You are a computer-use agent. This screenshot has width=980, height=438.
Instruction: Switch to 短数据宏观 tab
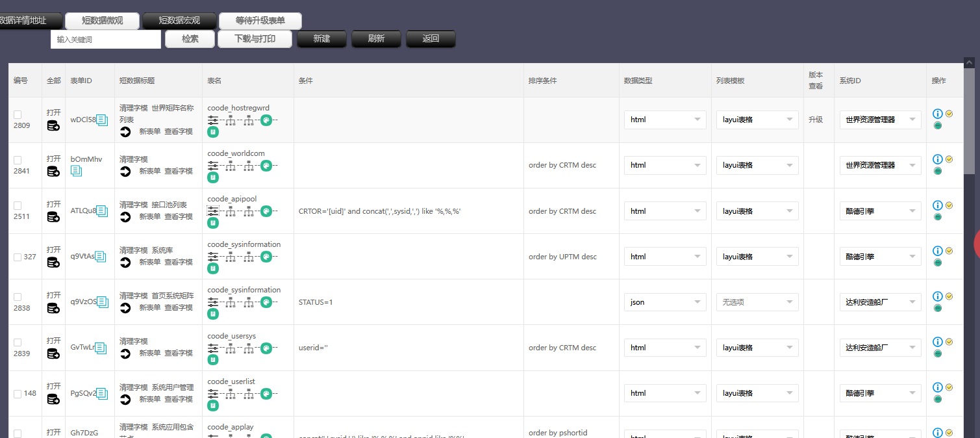179,21
